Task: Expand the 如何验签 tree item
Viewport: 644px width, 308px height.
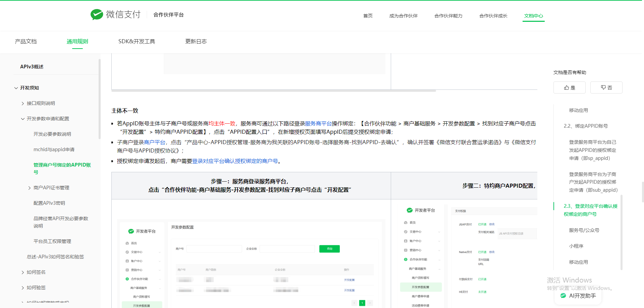Action: coord(23,288)
